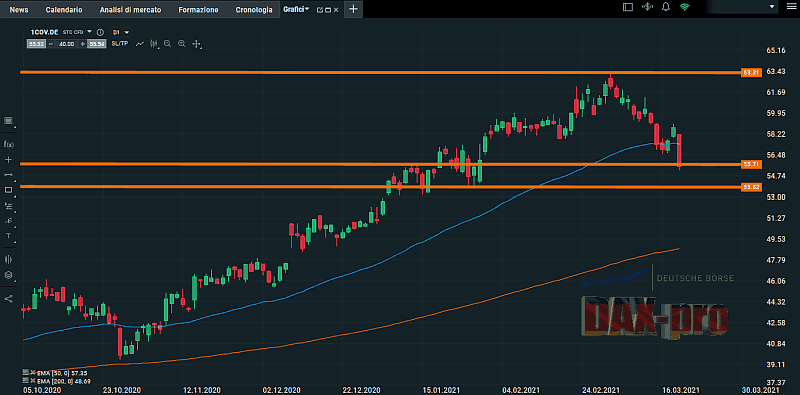Share the chart via share icon

coord(8,299)
